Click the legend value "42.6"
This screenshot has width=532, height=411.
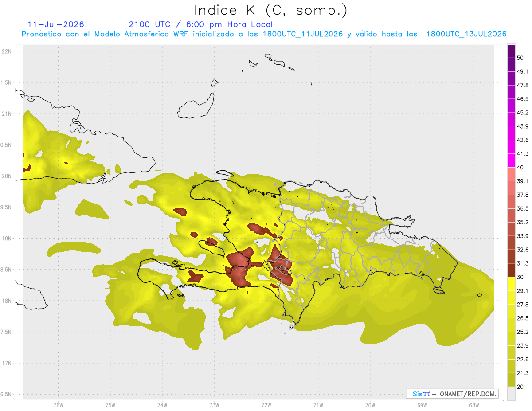(x=523, y=140)
